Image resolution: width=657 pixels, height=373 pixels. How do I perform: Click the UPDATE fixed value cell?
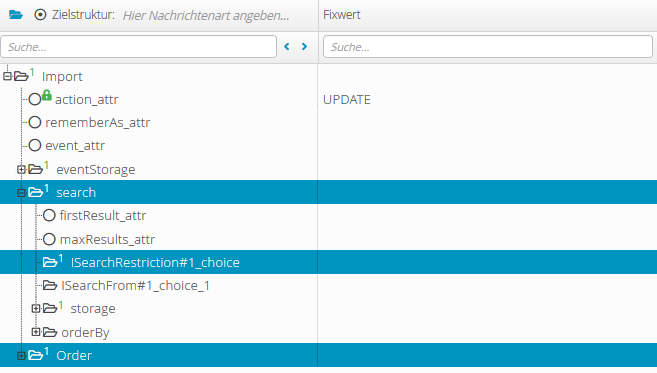click(x=488, y=100)
